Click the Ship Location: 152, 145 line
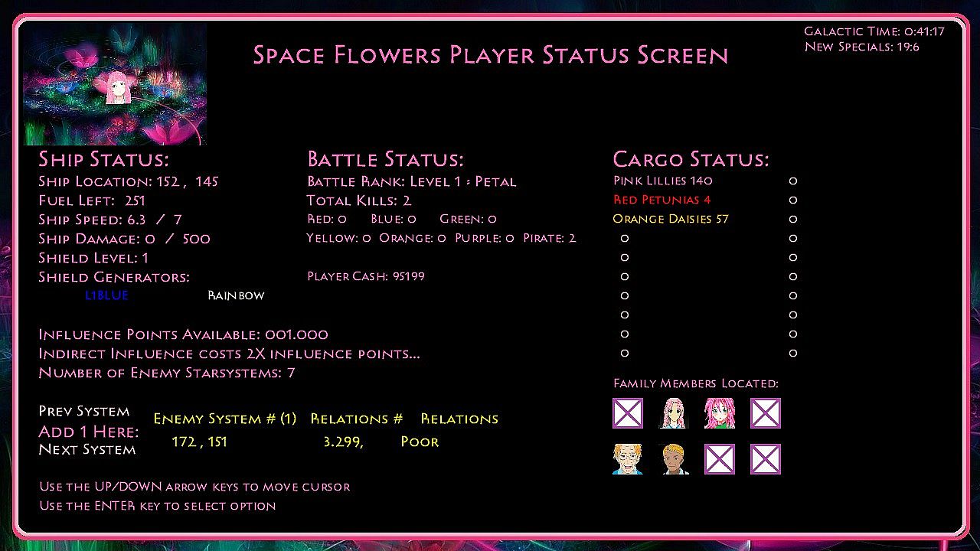The image size is (980, 551). coord(129,181)
